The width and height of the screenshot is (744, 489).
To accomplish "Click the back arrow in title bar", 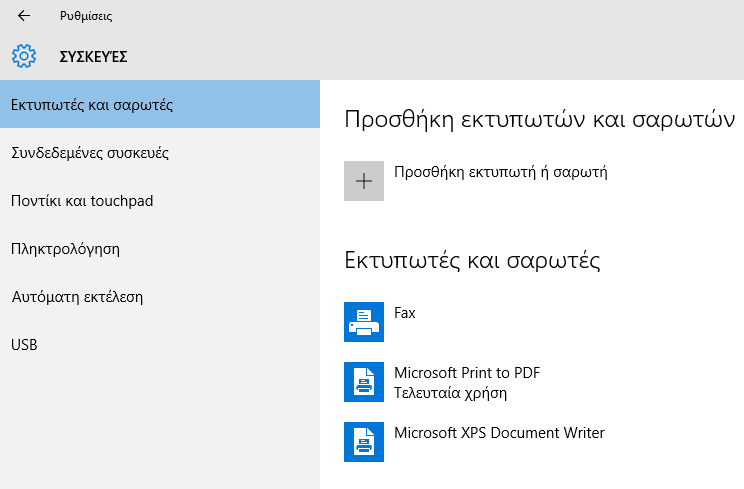I will (x=24, y=16).
